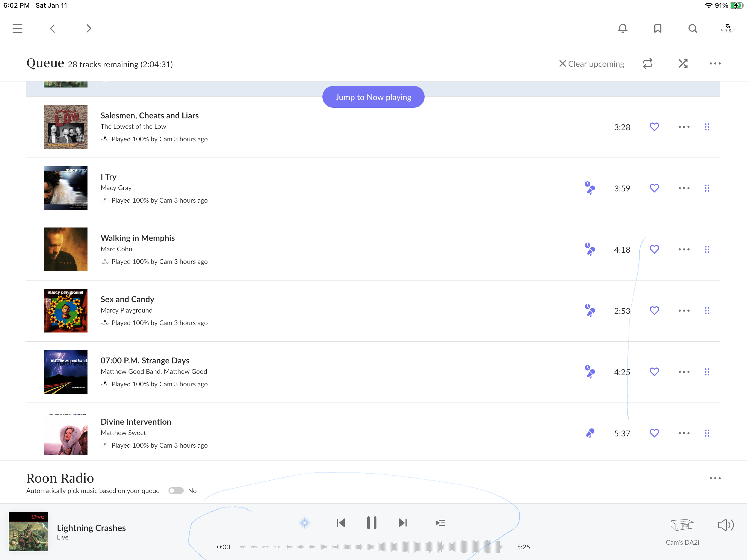Viewport: 747px width, 560px height.
Task: Open the Marc Cohn artist link
Action: (116, 249)
